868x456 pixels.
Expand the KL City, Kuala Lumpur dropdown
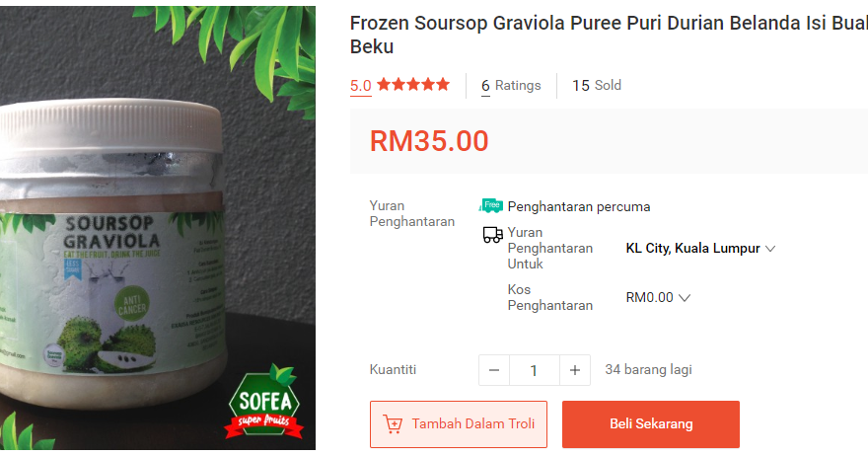[700, 248]
